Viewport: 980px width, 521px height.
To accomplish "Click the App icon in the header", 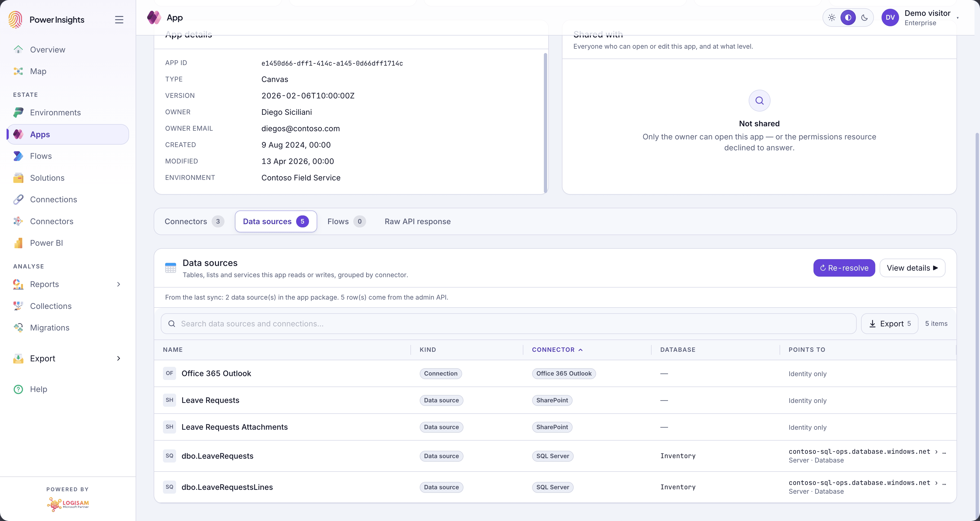I will pos(154,17).
